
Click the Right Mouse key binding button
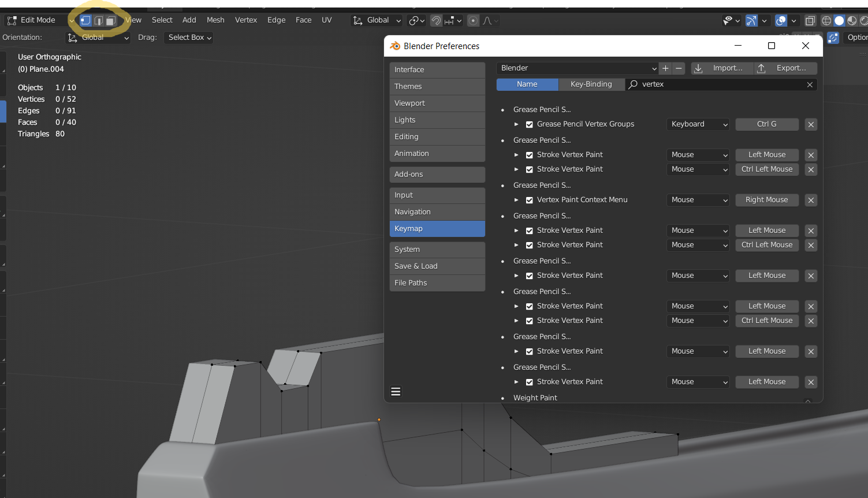click(x=767, y=200)
